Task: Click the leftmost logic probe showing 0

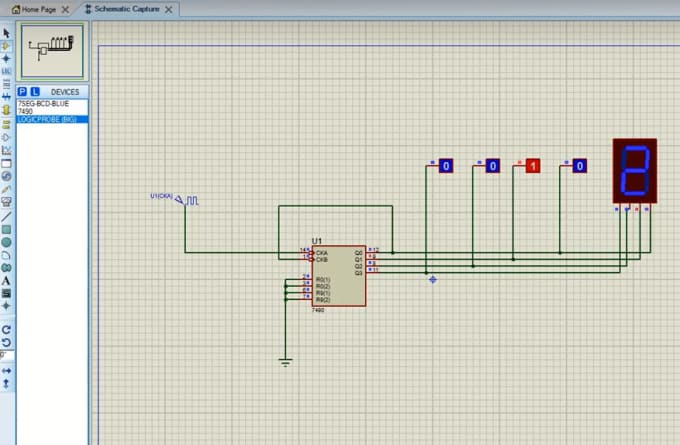Action: coord(446,166)
